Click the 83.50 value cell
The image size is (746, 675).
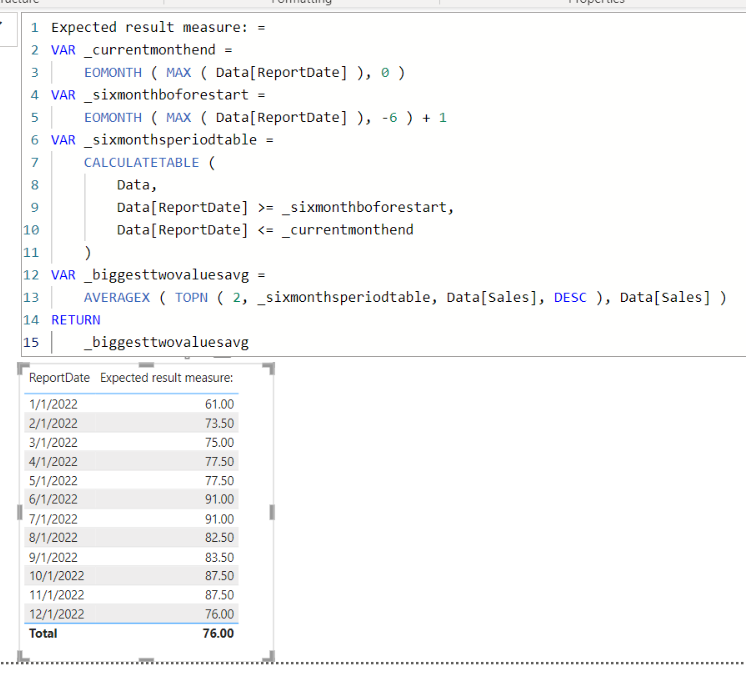tap(219, 557)
